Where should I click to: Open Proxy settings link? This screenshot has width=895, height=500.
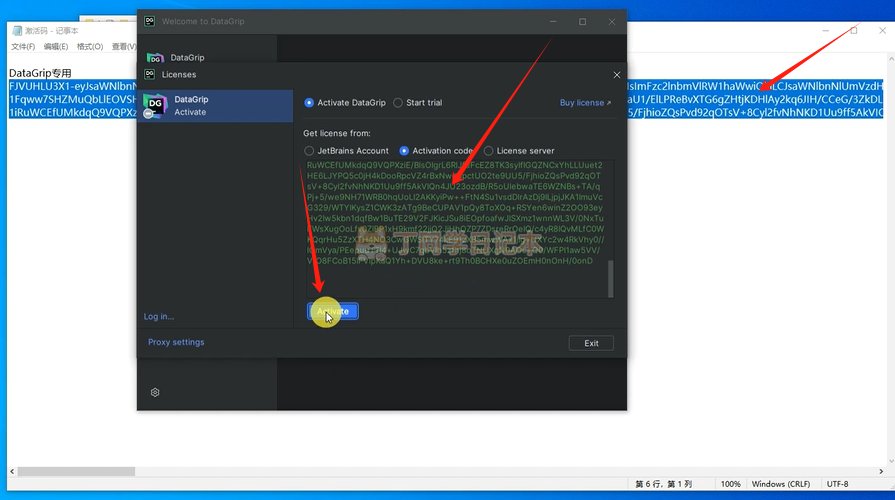click(x=176, y=342)
